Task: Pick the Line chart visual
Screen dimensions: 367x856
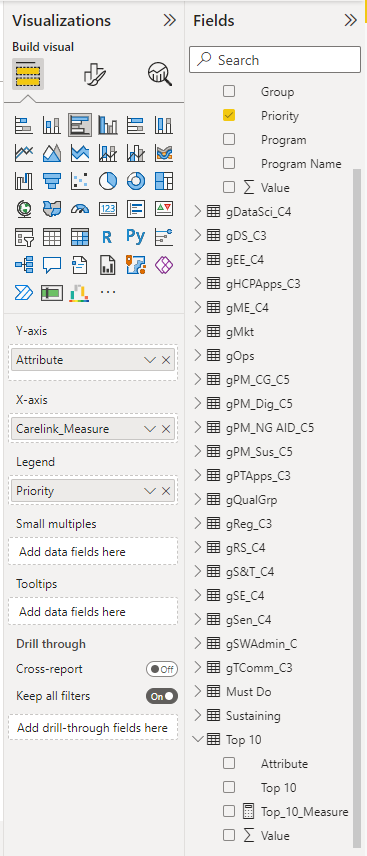Action: click(x=23, y=153)
